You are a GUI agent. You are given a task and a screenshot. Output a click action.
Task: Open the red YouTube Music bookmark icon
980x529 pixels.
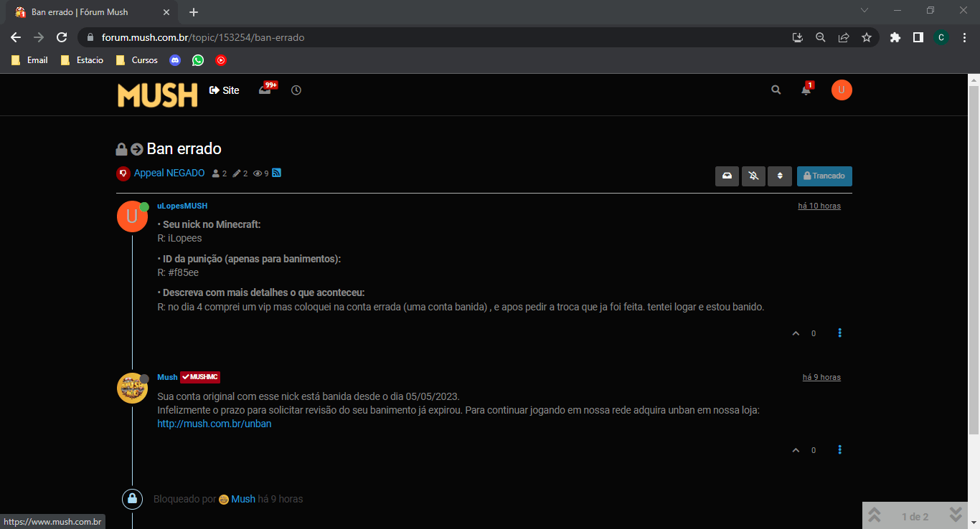(x=221, y=60)
